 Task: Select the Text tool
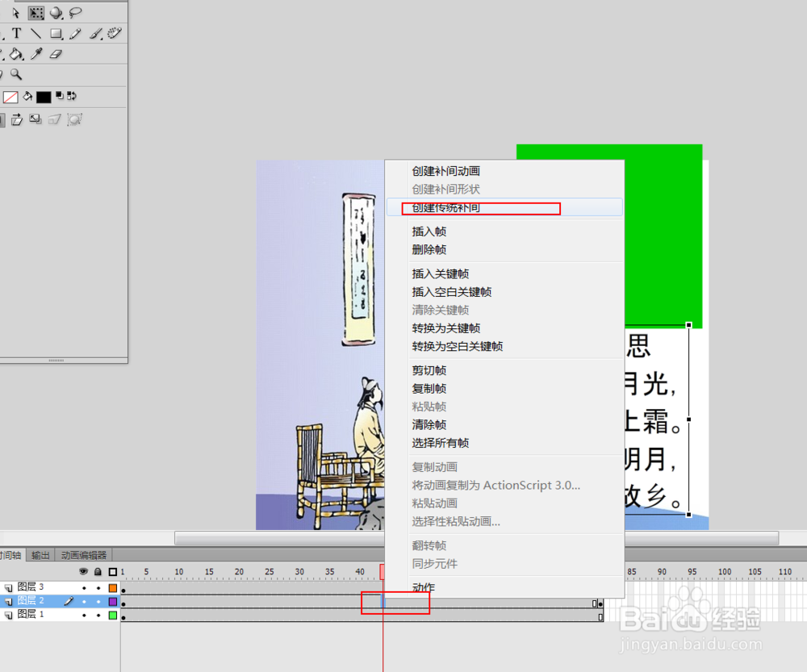coord(16,33)
